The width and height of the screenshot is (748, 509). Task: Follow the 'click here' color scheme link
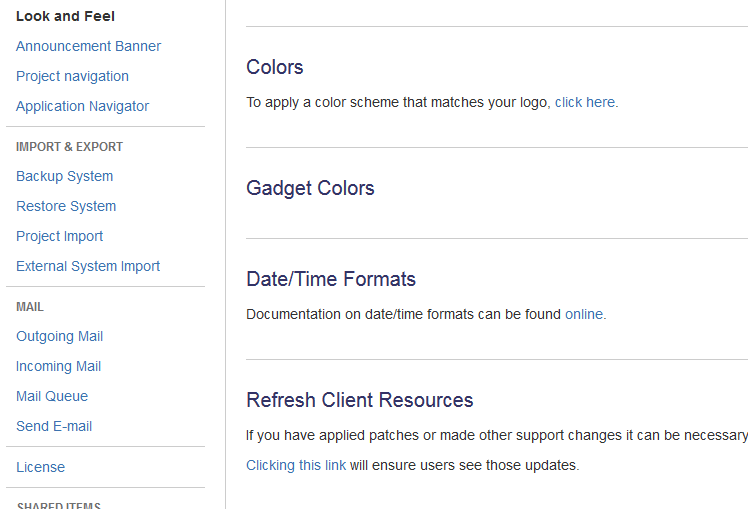584,103
